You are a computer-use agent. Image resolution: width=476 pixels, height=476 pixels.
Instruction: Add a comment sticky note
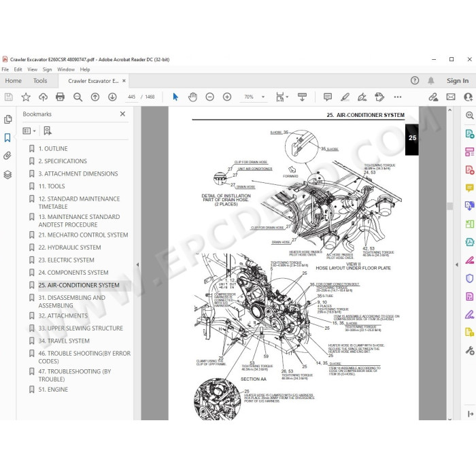coord(328,97)
